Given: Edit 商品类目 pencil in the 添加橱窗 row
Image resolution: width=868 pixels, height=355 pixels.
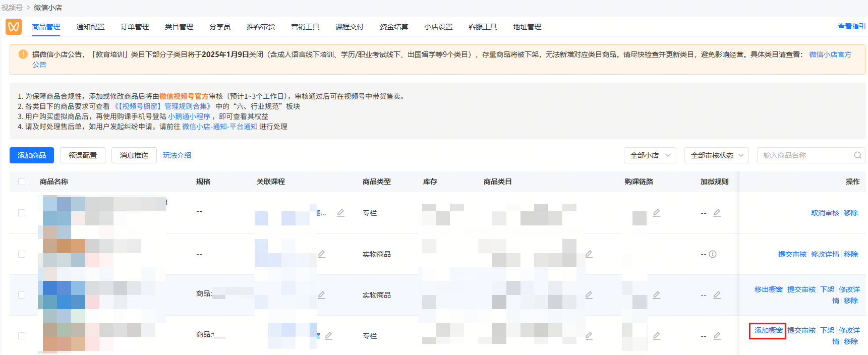Looking at the screenshot, I should coord(589,336).
